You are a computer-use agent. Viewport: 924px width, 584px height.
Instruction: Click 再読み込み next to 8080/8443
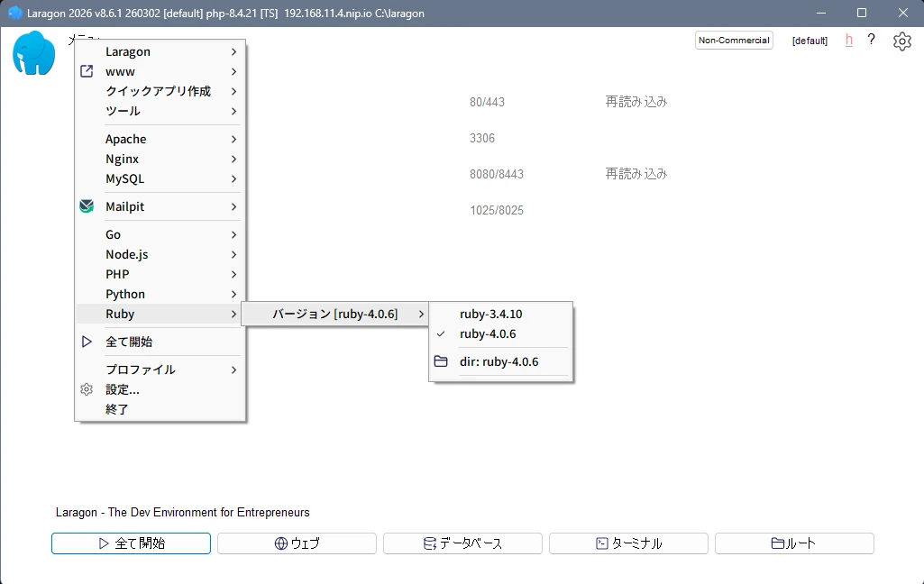pos(636,174)
